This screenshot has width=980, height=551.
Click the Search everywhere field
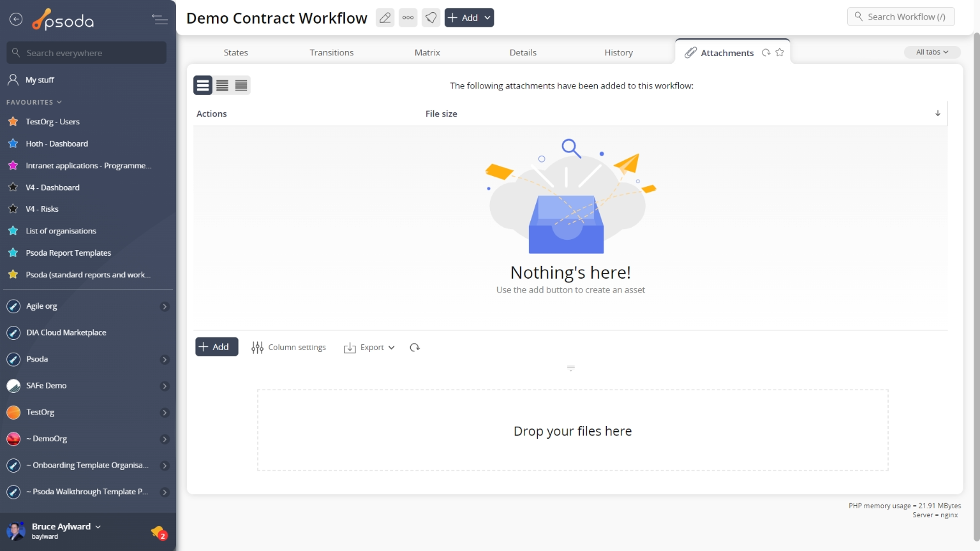[87, 53]
